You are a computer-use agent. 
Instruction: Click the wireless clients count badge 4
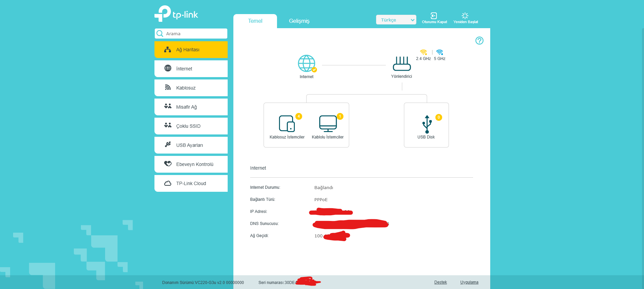click(299, 116)
